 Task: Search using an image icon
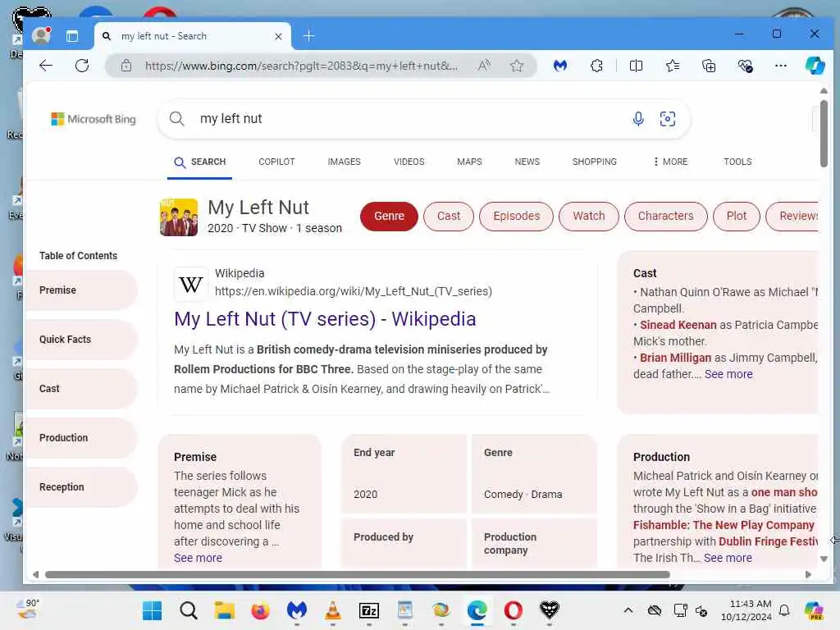click(668, 119)
